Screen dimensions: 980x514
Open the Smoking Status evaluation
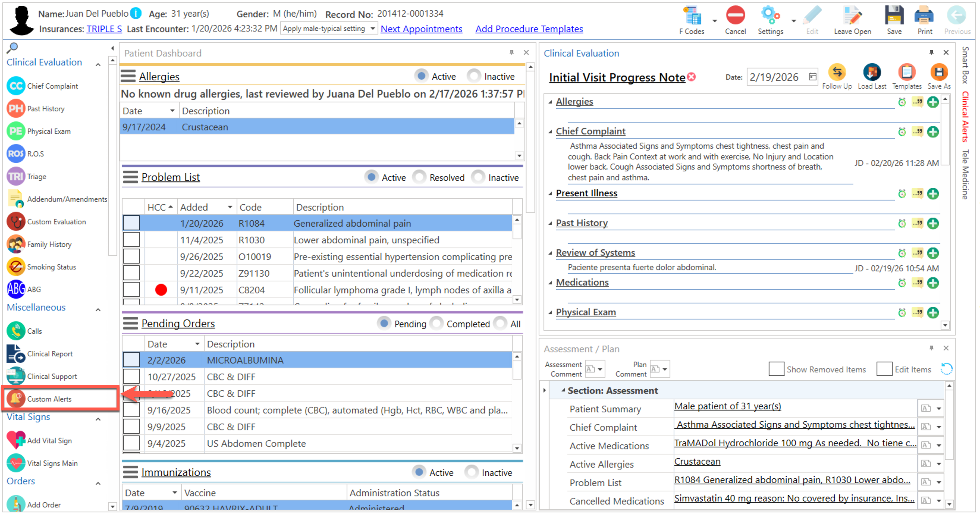pos(51,267)
